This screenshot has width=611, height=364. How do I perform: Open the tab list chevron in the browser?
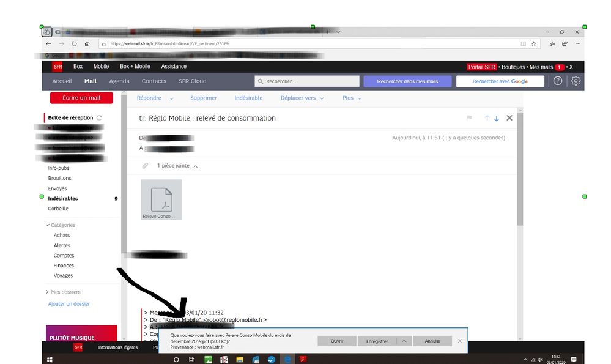338,32
